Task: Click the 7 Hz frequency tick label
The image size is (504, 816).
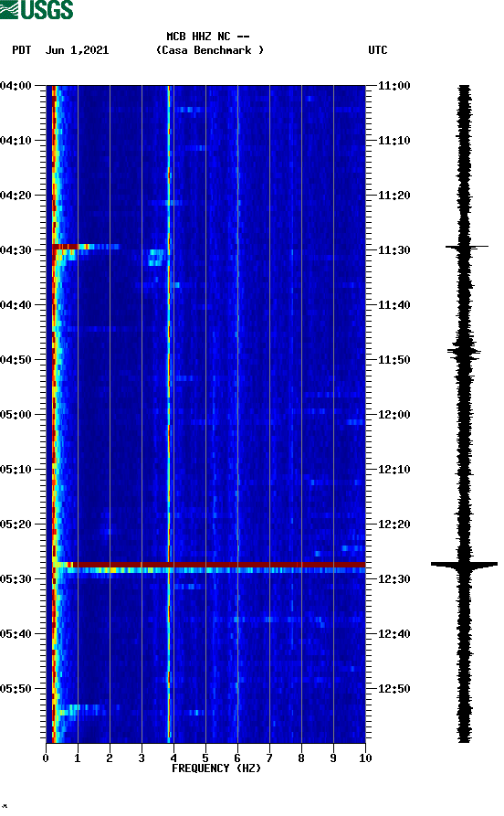Action: 269,758
